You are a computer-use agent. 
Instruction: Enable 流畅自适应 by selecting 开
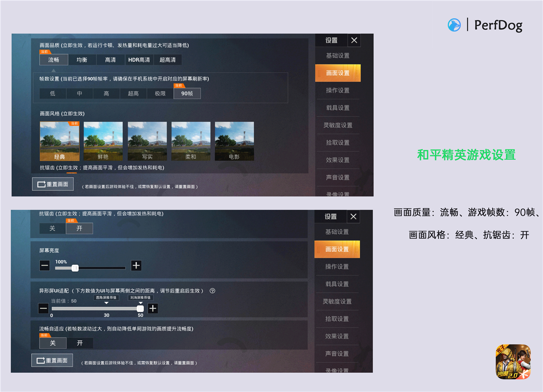click(79, 343)
